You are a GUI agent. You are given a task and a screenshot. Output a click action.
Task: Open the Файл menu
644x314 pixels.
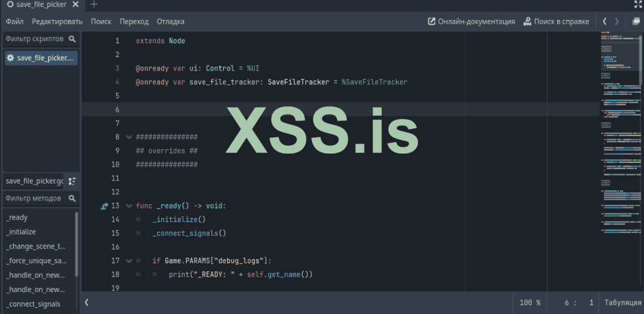coord(15,21)
